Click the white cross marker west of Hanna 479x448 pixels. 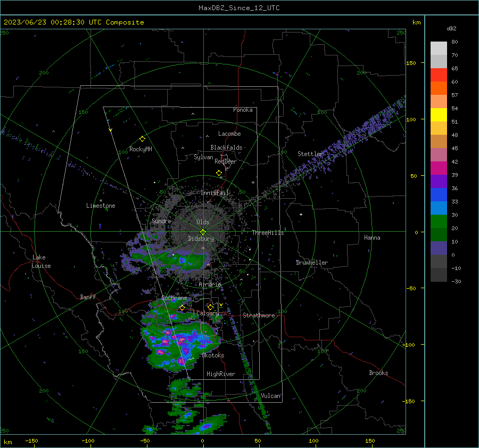[x=301, y=214]
